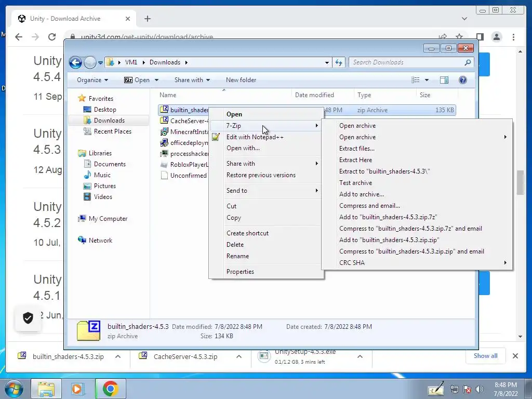
Task: Click the Explorer forward navigation arrow
Action: 90,62
